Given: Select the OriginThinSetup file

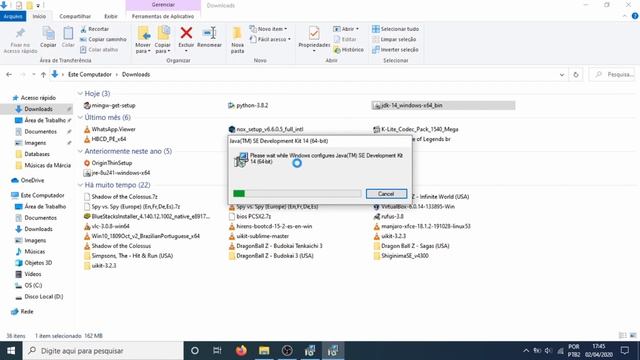Looking at the screenshot, I should pyautogui.click(x=108, y=163).
